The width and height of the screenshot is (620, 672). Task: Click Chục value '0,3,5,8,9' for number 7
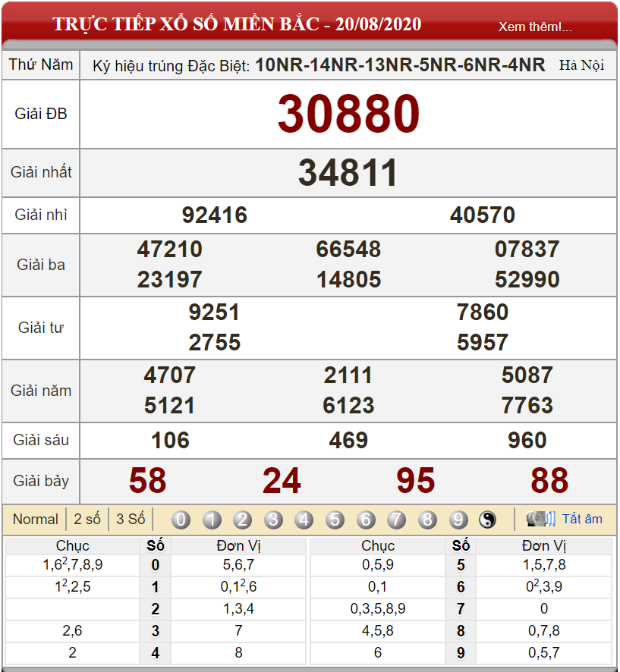[378, 608]
